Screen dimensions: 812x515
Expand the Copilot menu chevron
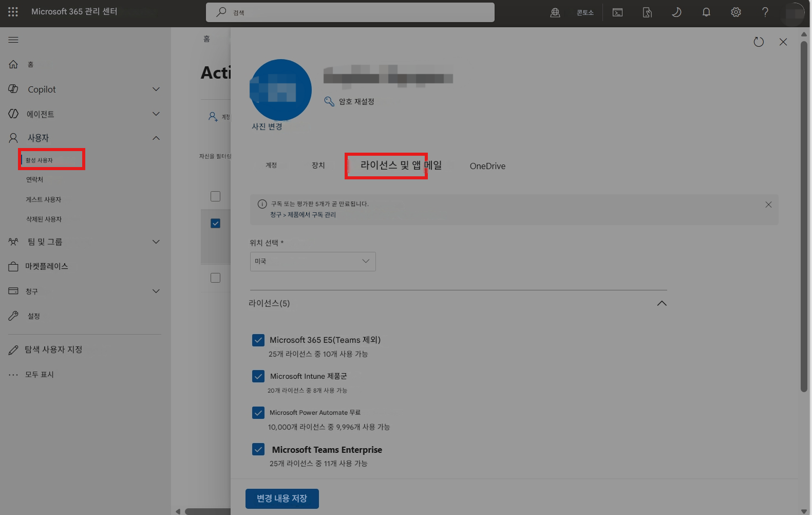click(x=156, y=89)
